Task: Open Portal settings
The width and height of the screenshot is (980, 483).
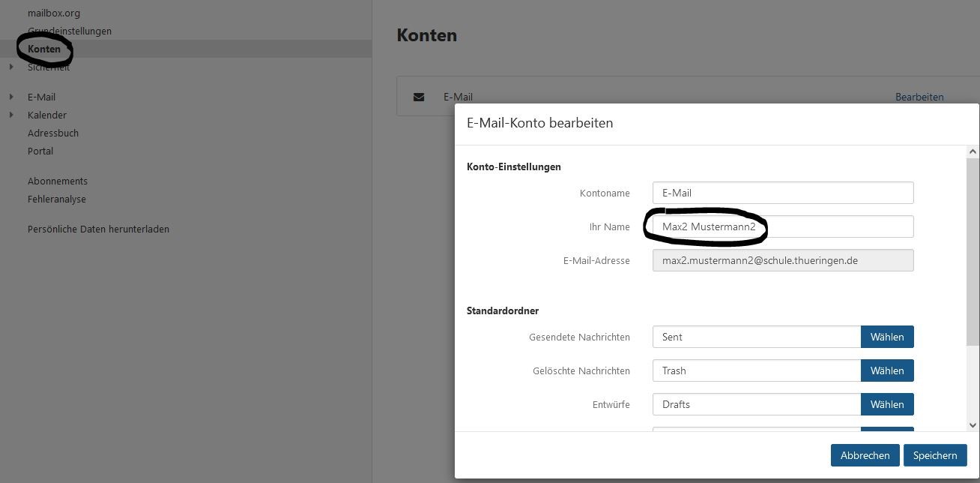Action: [40, 151]
